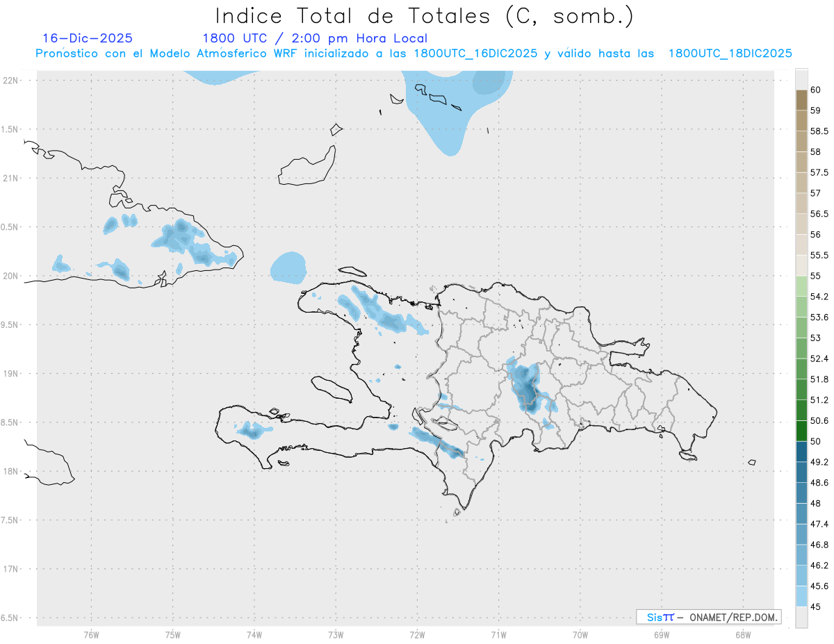Viewport: 834px width, 644px height.
Task: Click legend value '46.8'
Action: point(819,545)
